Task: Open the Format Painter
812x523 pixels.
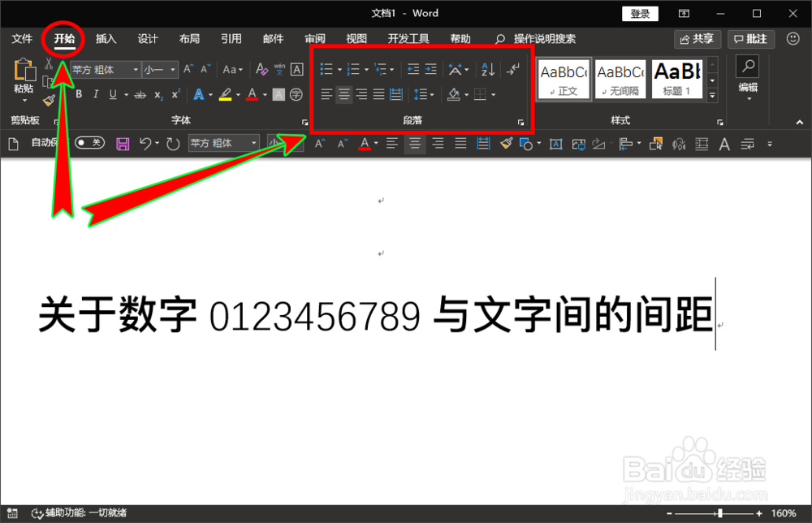Action: click(x=49, y=100)
